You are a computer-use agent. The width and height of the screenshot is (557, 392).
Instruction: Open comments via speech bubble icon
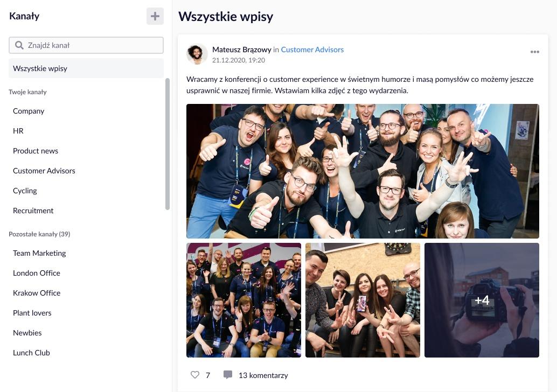coord(228,375)
